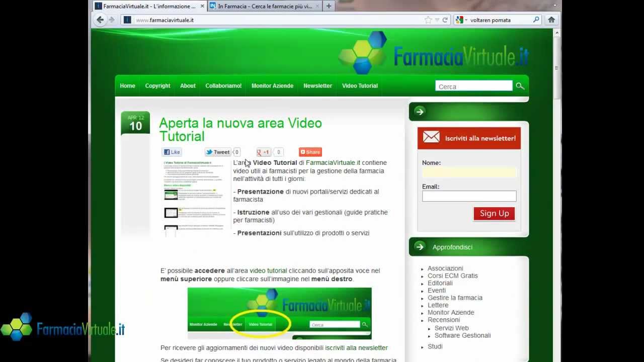644x362 pixels.
Task: Open URL history dropdown arrow
Action: pyautogui.click(x=437, y=20)
